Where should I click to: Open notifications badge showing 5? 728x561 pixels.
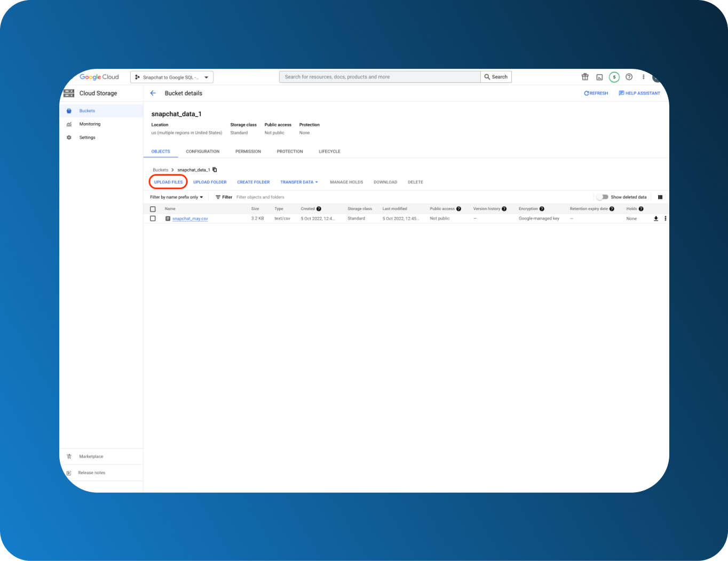tap(614, 77)
